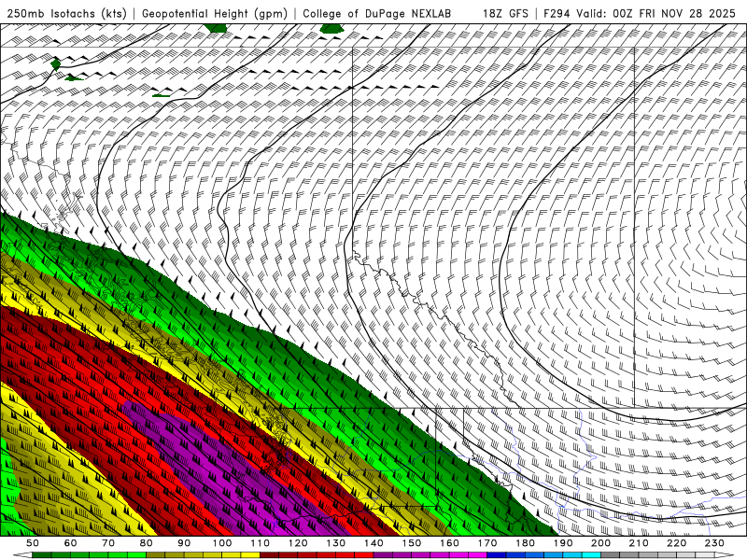Select the 220 label on the legend
Viewport: 747px width, 560px height.
pyautogui.click(x=678, y=543)
